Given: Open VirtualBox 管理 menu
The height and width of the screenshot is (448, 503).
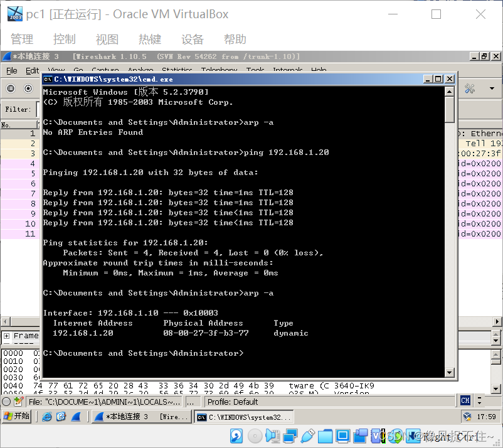Looking at the screenshot, I should point(22,39).
